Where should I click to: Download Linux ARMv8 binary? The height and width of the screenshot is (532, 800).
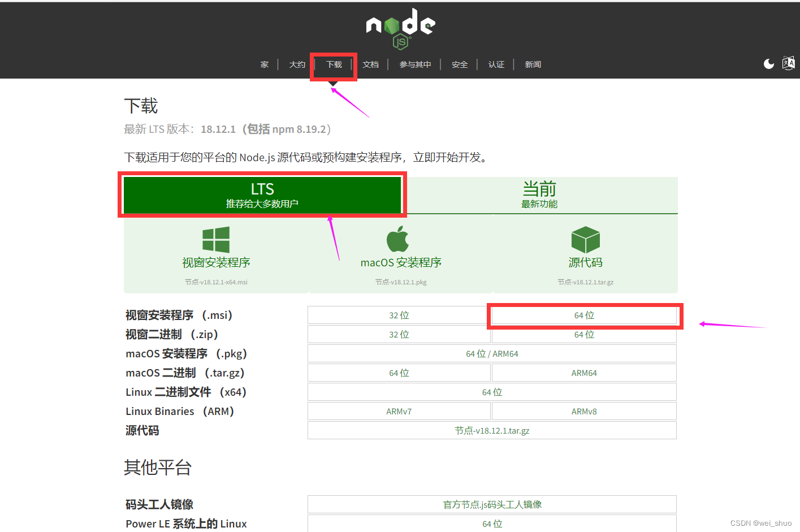(x=584, y=412)
